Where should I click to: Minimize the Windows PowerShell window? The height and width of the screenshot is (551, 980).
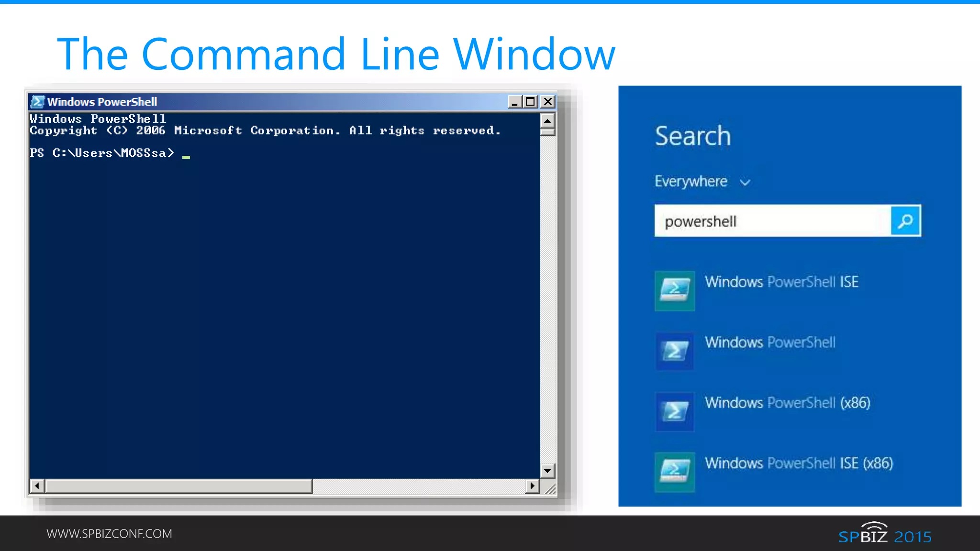point(514,101)
